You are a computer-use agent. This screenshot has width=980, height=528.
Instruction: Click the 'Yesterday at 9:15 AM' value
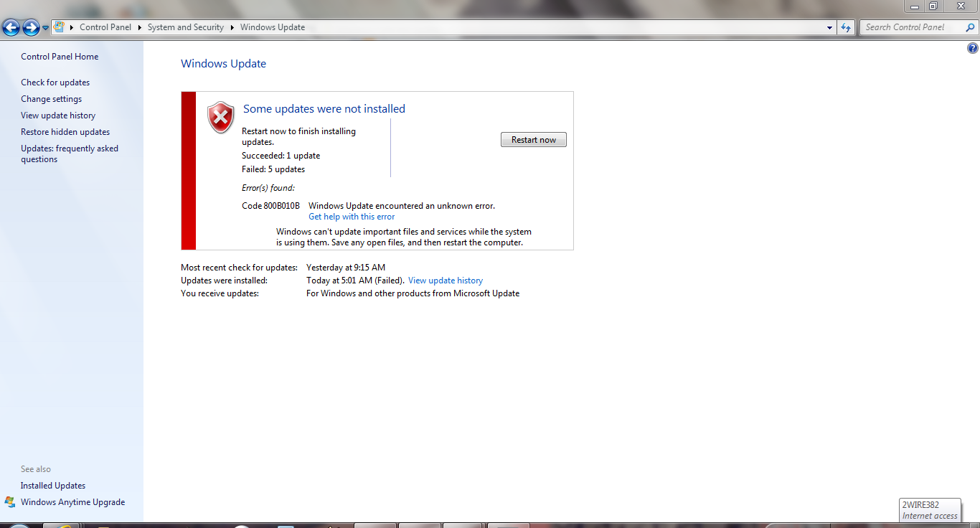pos(346,268)
